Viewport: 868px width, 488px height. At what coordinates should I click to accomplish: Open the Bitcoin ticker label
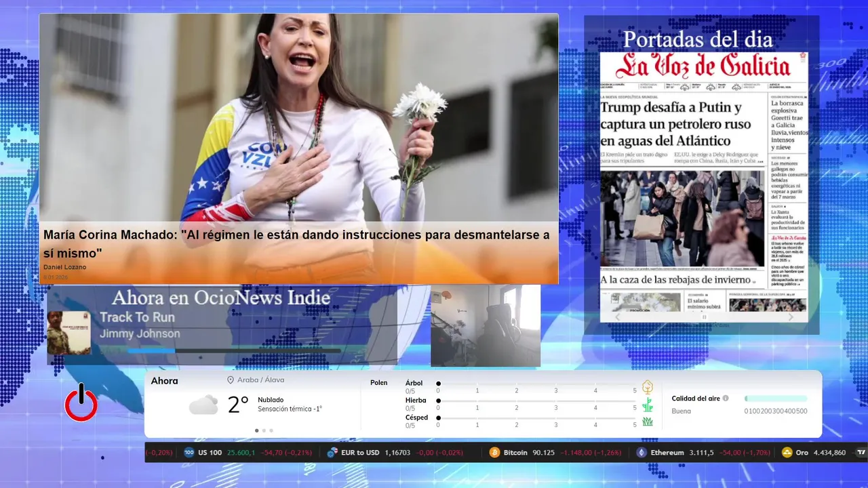[515, 453]
